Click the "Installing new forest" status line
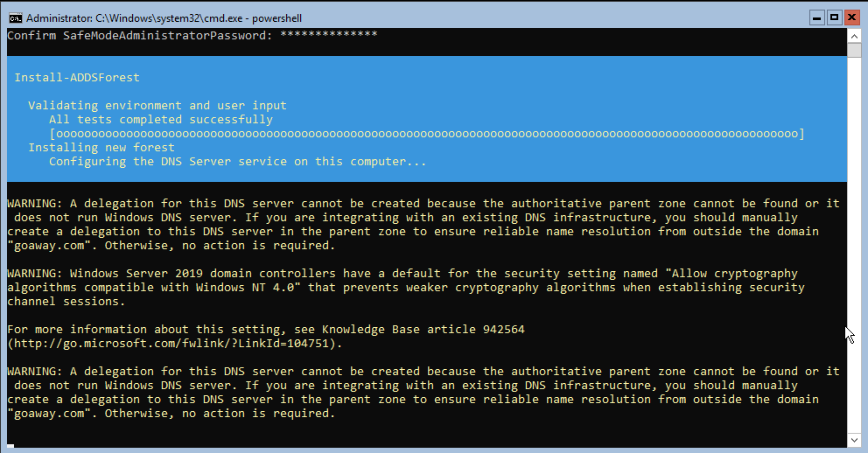Viewport: 868px width, 453px height. (x=101, y=148)
